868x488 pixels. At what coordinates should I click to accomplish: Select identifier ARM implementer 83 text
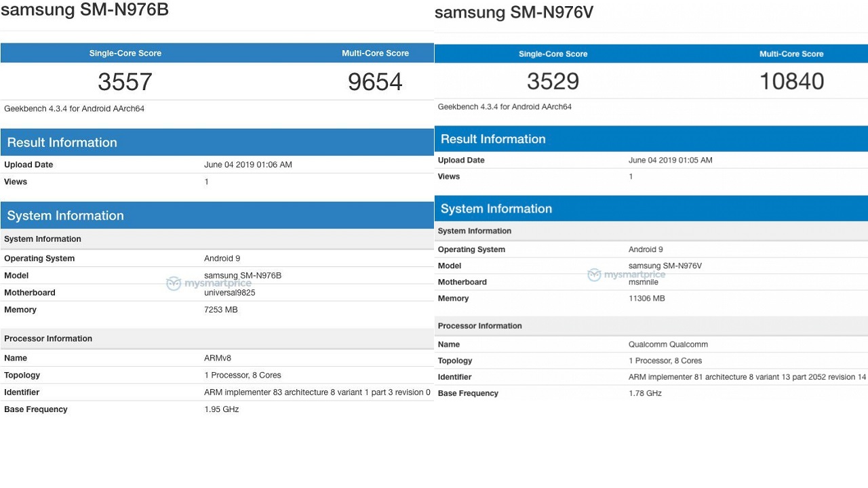click(317, 392)
